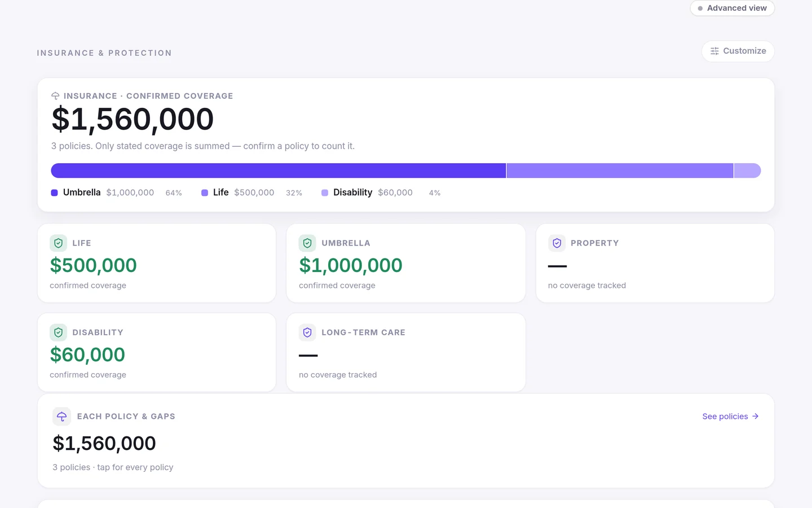
Task: Click the $1,560,000 confirmed coverage total
Action: pyautogui.click(x=133, y=119)
